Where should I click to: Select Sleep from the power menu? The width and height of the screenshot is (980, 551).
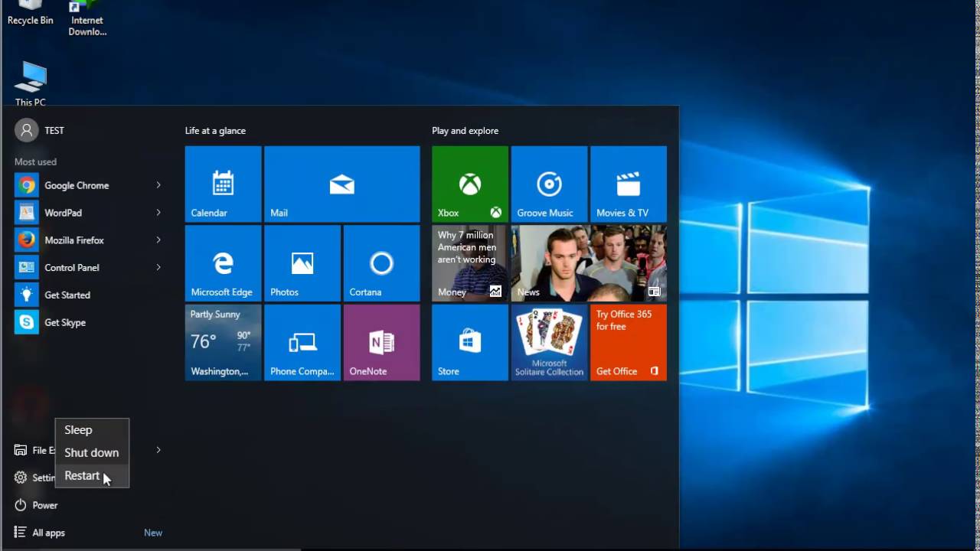tap(92, 430)
